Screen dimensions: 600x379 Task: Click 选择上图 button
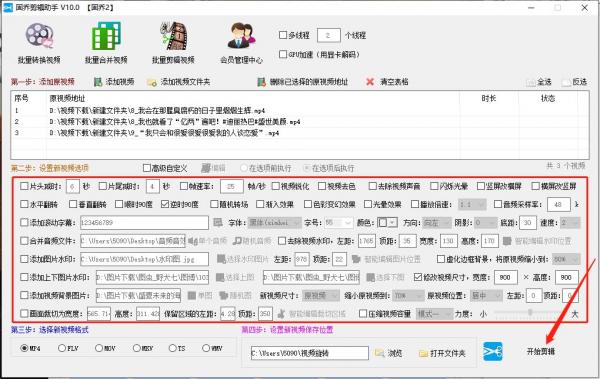point(236,277)
